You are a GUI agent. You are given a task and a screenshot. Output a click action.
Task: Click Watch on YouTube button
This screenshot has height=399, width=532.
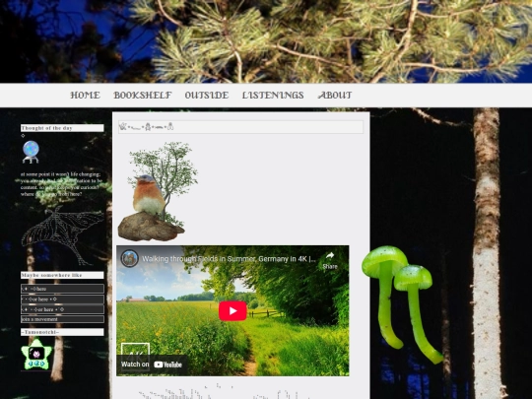[x=152, y=365]
